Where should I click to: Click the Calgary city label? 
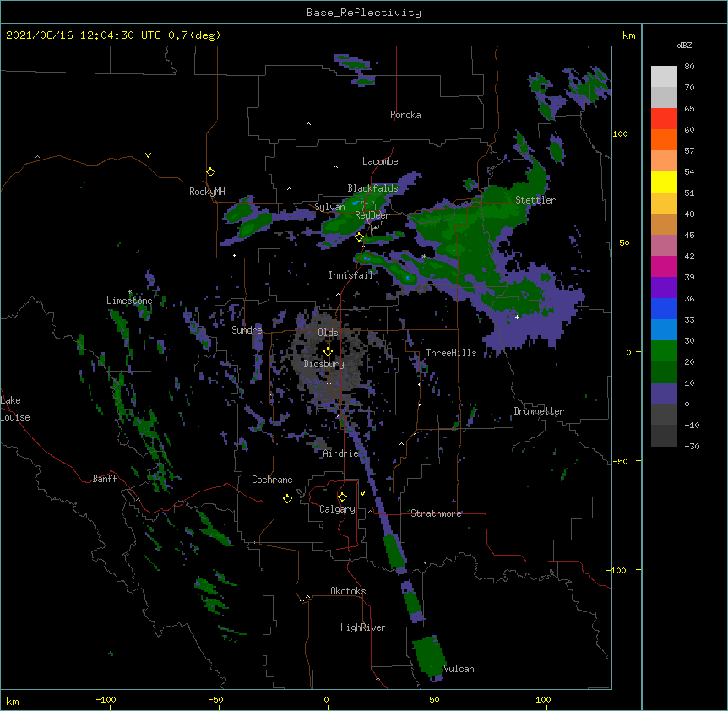[x=337, y=509]
